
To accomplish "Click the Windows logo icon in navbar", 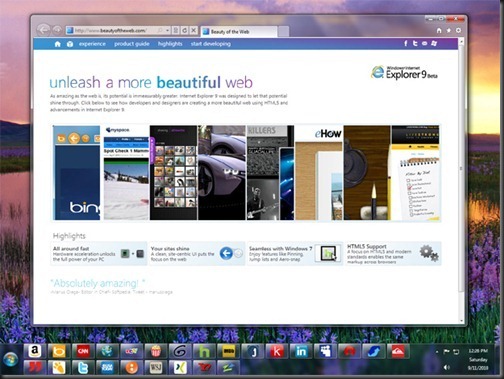I will (x=434, y=43).
